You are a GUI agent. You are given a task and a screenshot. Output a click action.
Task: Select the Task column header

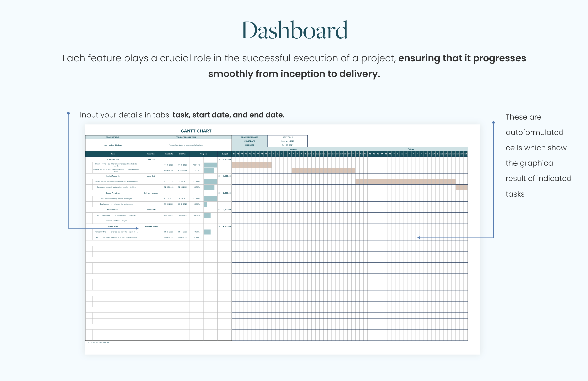112,154
